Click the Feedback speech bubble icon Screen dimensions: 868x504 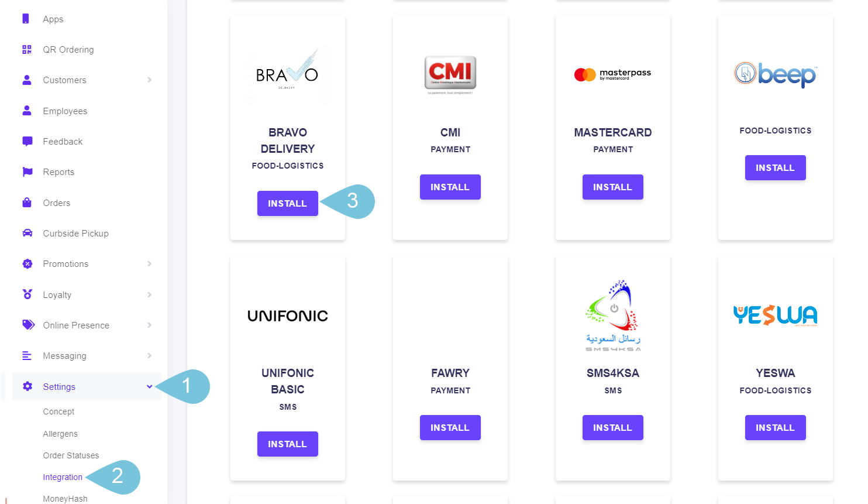(27, 141)
